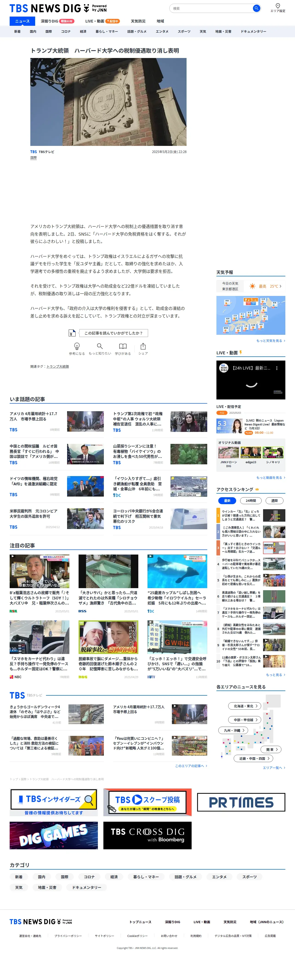This screenshot has width=295, height=980.
Task: Open シノキャリ original video thumbnail
Action: coord(273,452)
